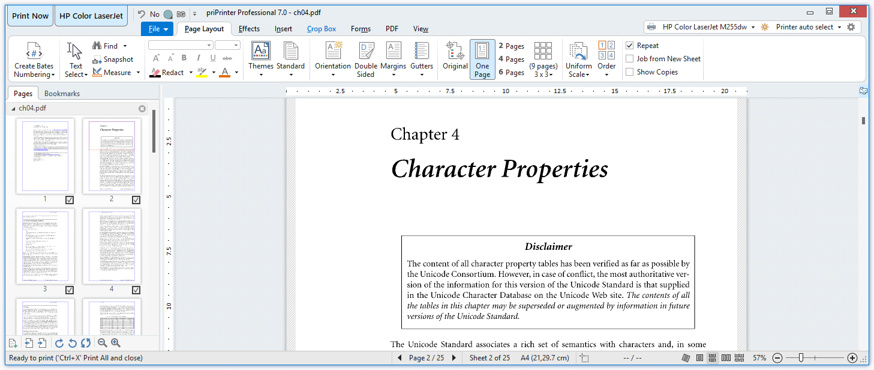Click the Find binoculars button
This screenshot has width=874, height=370.
click(x=105, y=46)
